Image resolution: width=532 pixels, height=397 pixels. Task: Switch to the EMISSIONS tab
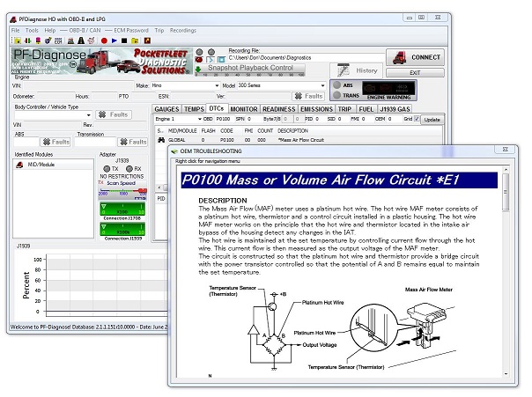click(x=316, y=109)
